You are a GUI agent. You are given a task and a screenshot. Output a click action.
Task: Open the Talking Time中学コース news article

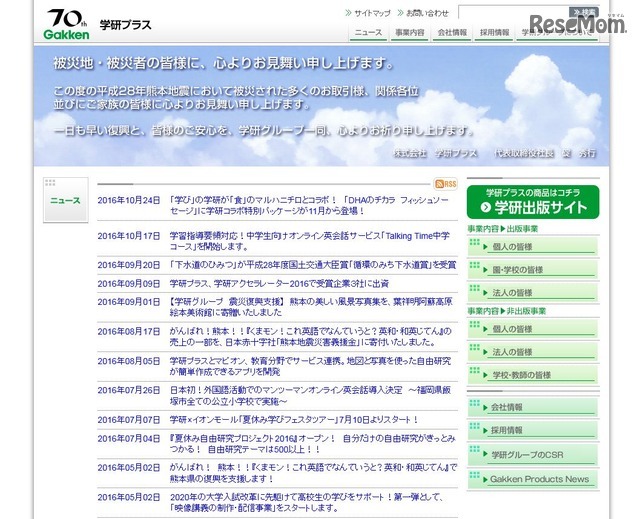click(309, 241)
